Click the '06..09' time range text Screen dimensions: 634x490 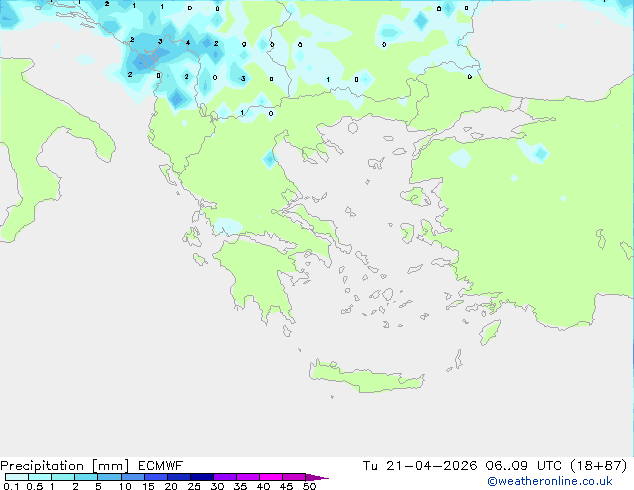coord(507,466)
